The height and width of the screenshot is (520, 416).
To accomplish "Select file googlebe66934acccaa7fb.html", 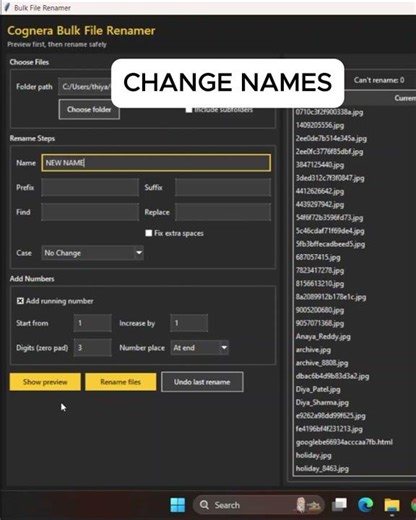I will [x=344, y=442].
